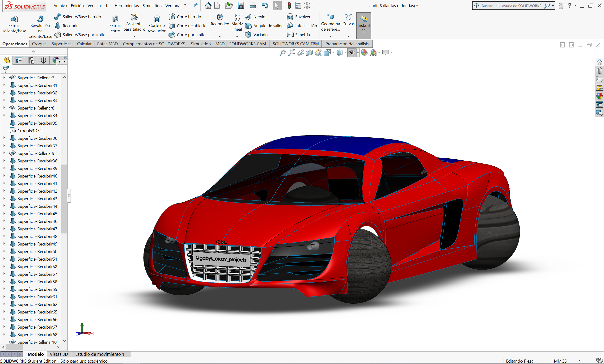Toggle Hide/Show items eye button
This screenshot has width=604, height=364.
point(352,53)
